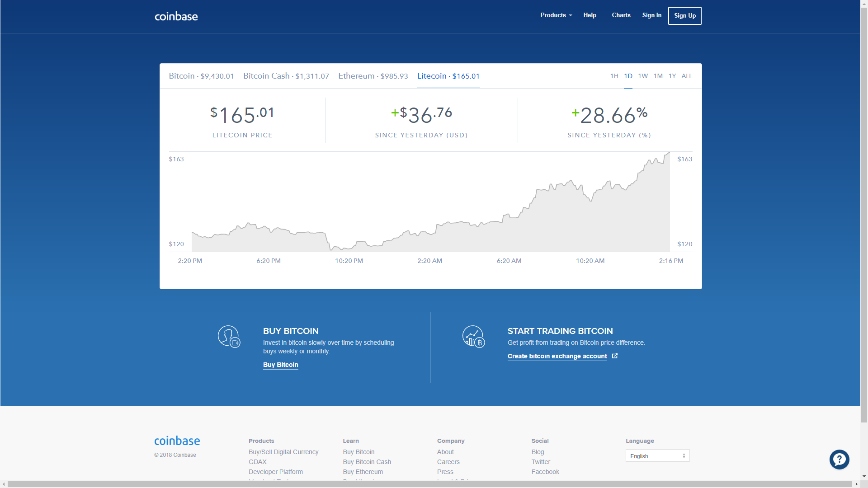Expand the Products dropdown menu

click(x=556, y=15)
